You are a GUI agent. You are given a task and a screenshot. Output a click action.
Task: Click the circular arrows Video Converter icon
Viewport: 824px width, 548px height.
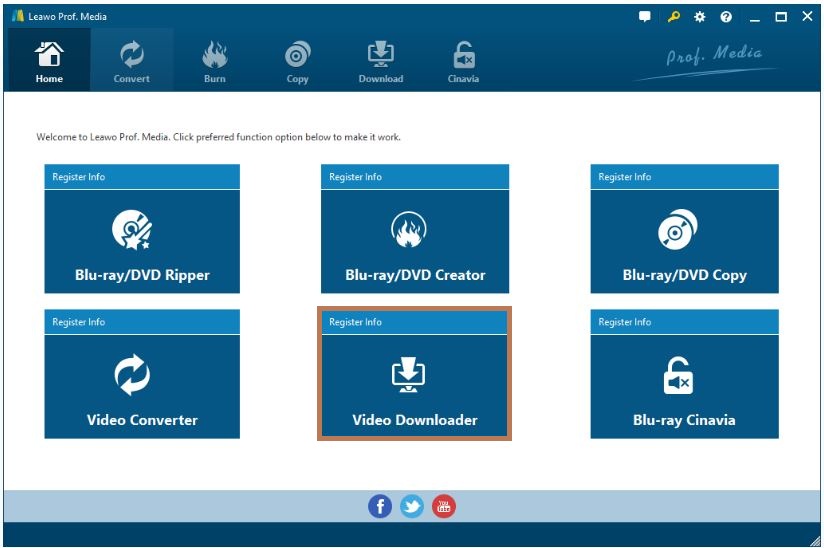132,375
